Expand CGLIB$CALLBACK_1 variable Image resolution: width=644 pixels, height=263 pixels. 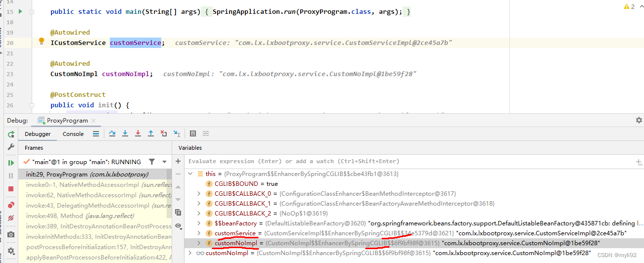pos(199,204)
